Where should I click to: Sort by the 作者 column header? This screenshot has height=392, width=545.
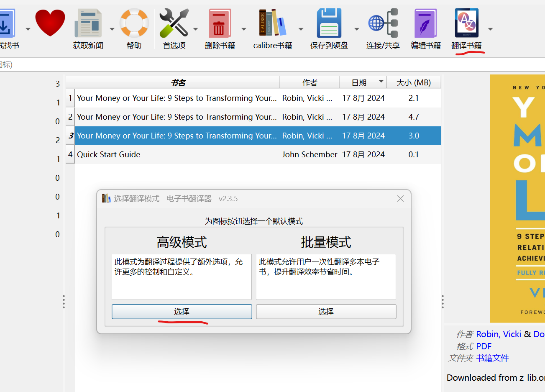[x=310, y=82]
